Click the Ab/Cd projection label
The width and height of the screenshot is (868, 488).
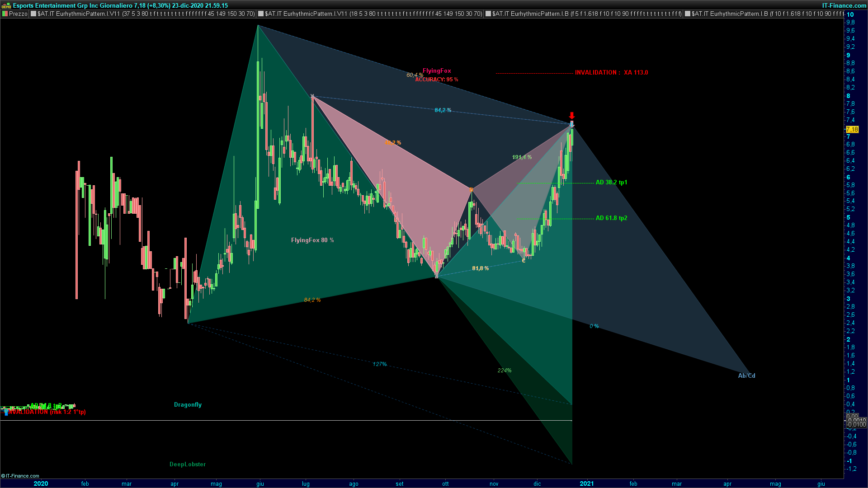746,376
